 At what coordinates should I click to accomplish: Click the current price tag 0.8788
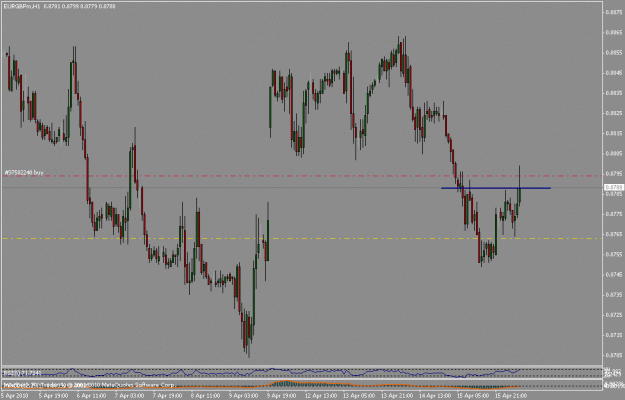click(x=614, y=187)
